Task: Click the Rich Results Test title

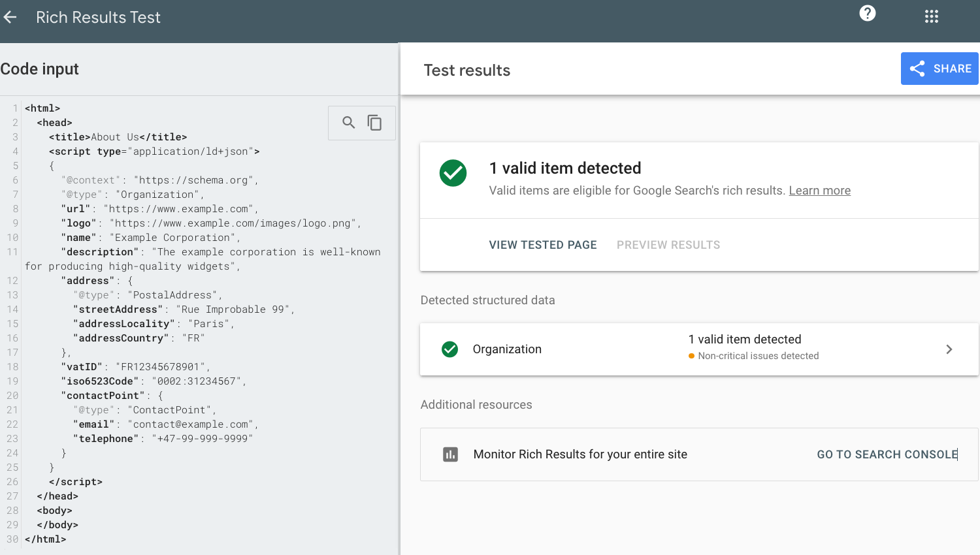Action: (x=98, y=18)
